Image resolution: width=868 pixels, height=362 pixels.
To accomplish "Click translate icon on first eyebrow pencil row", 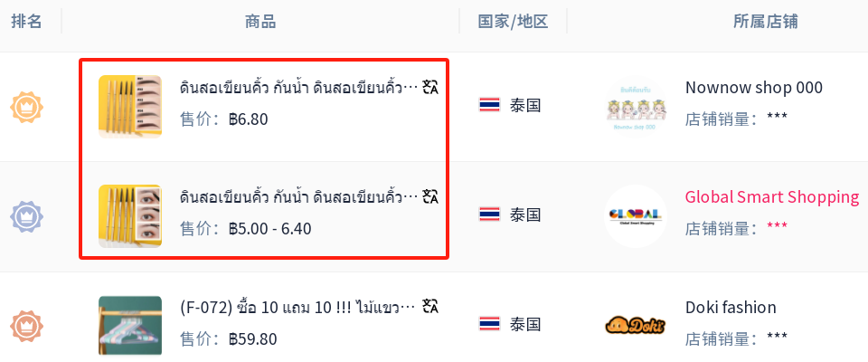I will (x=430, y=88).
